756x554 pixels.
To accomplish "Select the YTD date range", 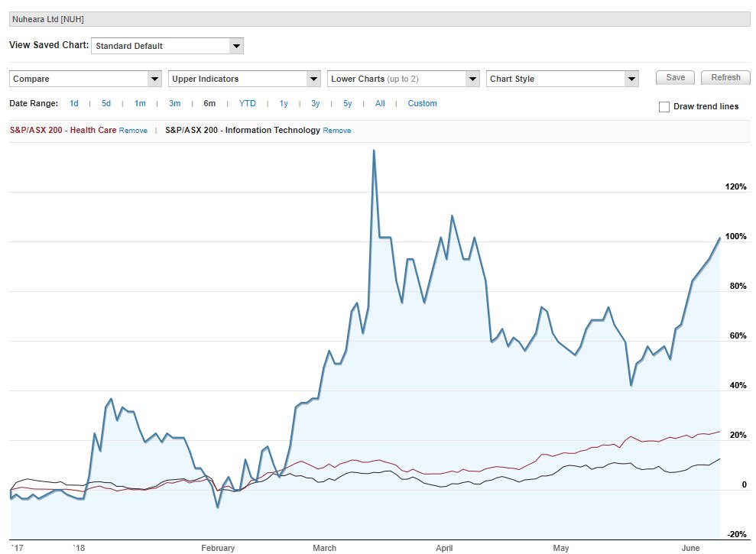I will pos(248,103).
